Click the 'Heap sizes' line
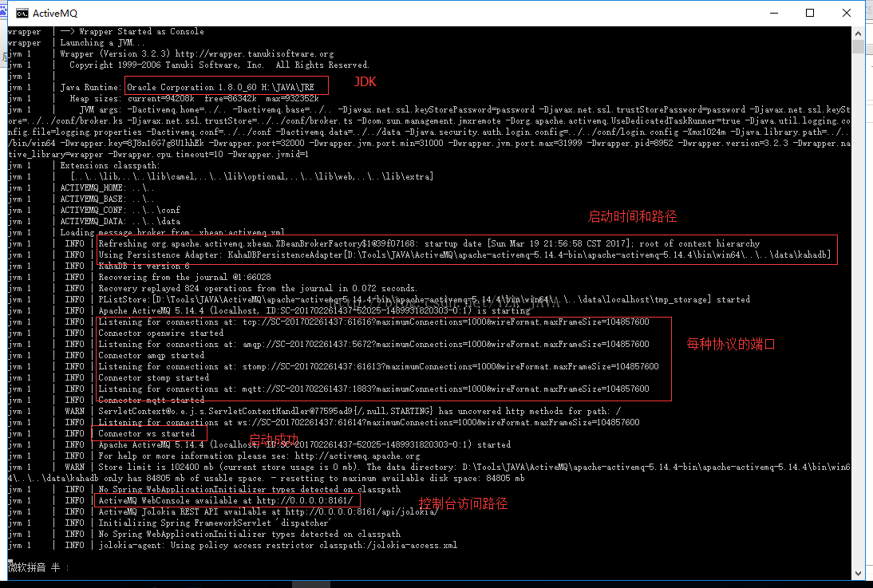Screen dimensions: 873x588 [x=194, y=99]
